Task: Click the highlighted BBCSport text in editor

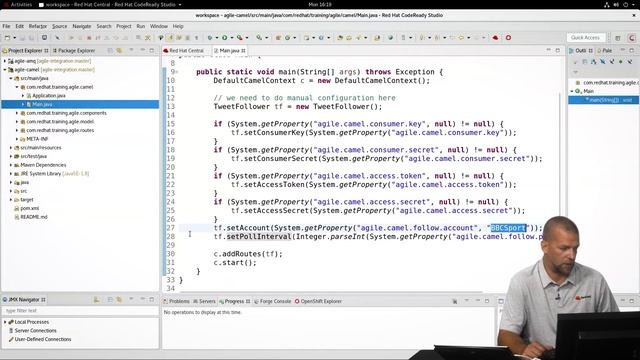Action: [x=508, y=228]
